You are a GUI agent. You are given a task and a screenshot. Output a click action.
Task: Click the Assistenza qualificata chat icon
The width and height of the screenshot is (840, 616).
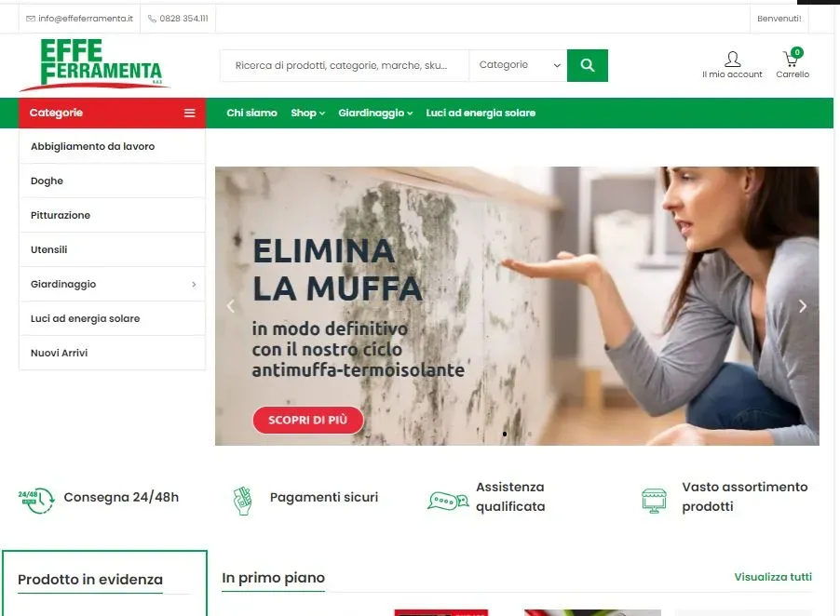click(x=448, y=501)
